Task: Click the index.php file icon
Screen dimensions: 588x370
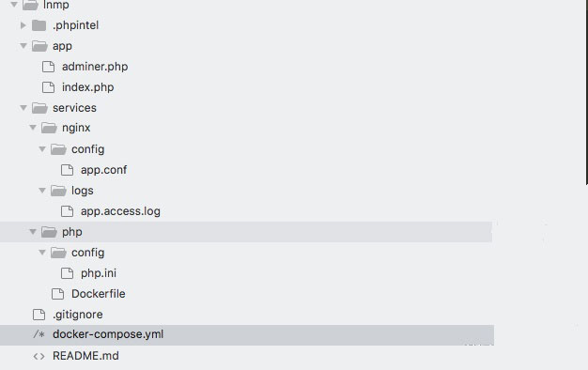Action: tap(49, 87)
